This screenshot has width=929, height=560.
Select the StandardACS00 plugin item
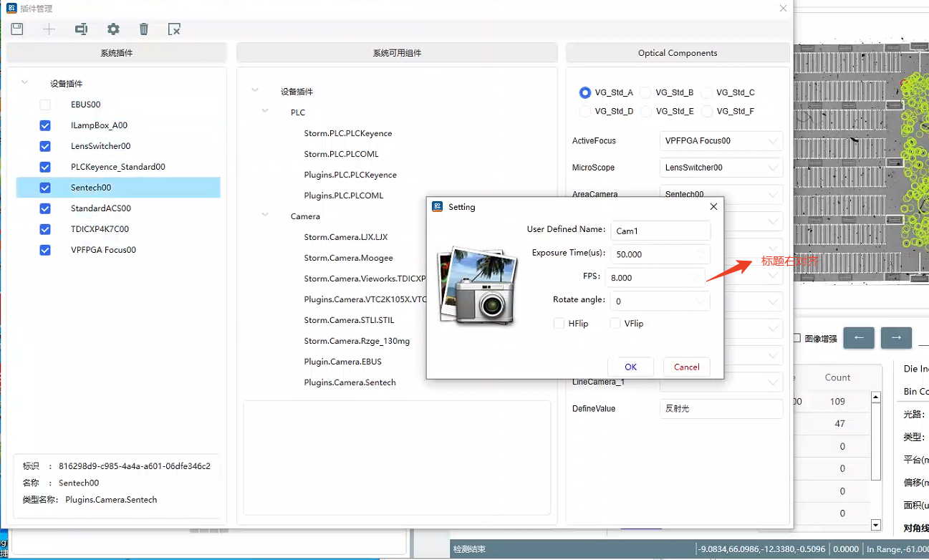click(x=100, y=208)
